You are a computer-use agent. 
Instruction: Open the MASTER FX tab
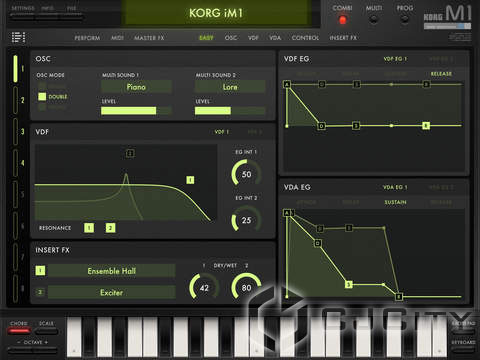[x=149, y=38]
